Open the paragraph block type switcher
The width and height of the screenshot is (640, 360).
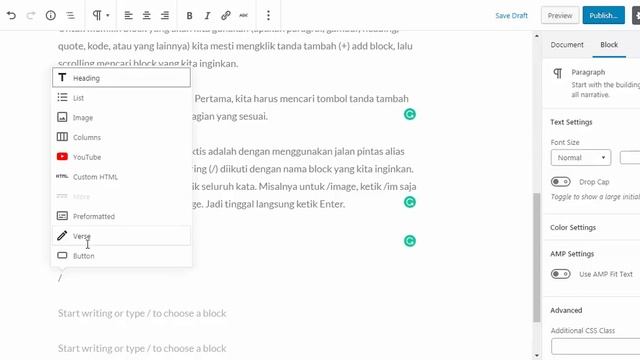pyautogui.click(x=101, y=16)
